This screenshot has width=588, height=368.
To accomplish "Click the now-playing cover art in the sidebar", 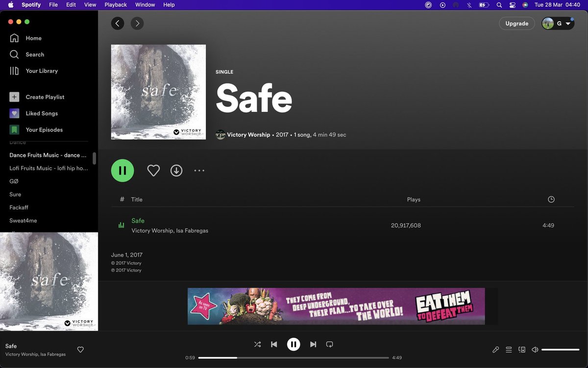I will point(49,282).
